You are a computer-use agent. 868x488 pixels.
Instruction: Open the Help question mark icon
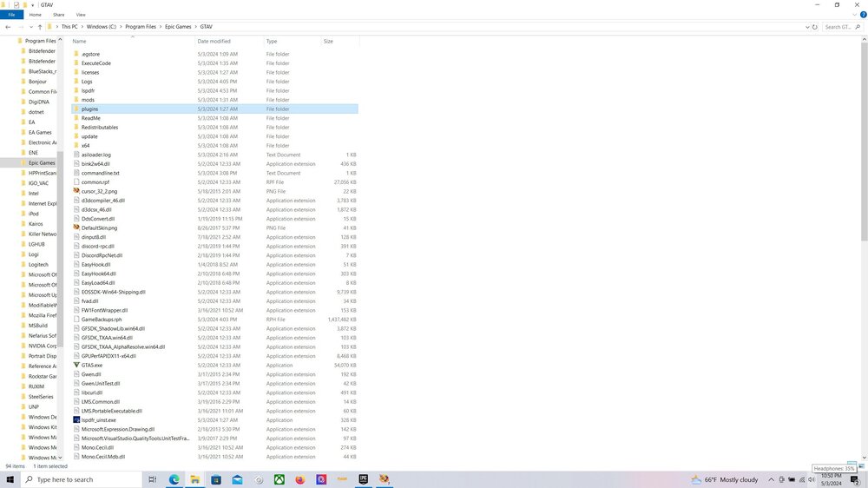point(863,15)
